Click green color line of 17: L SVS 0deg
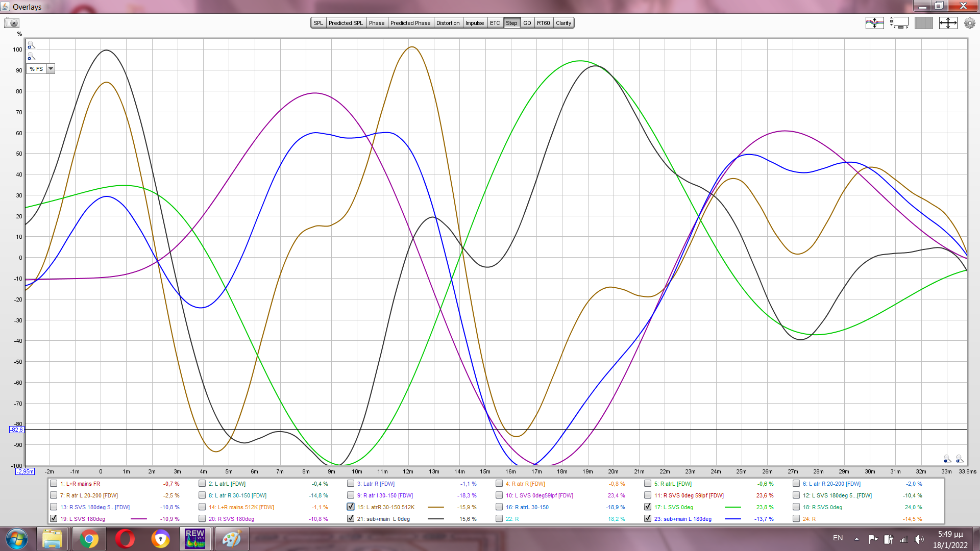Viewport: 980px width, 551px height. click(732, 507)
